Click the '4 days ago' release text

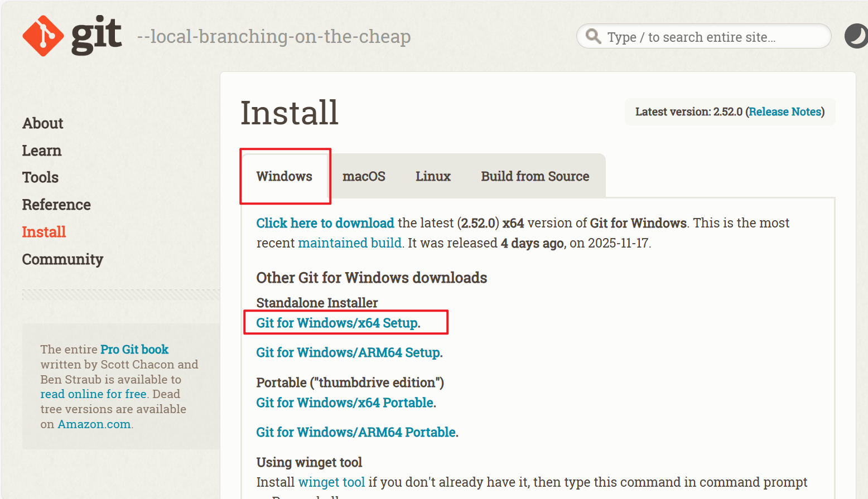click(x=532, y=243)
